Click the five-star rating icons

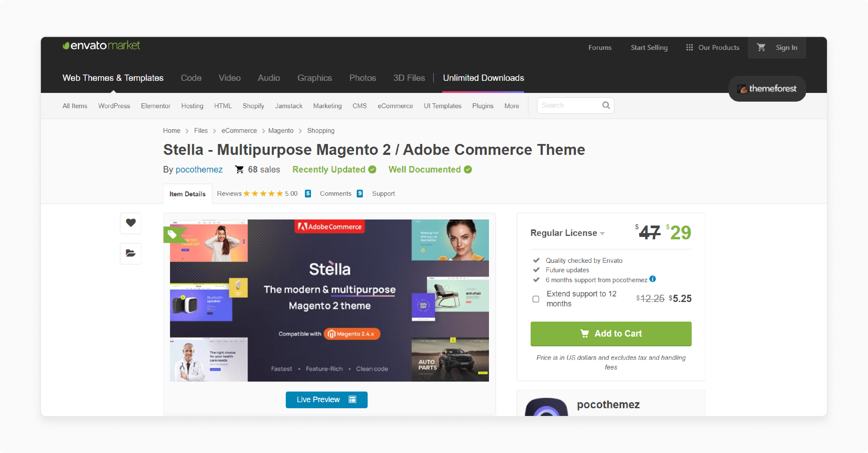pyautogui.click(x=263, y=194)
